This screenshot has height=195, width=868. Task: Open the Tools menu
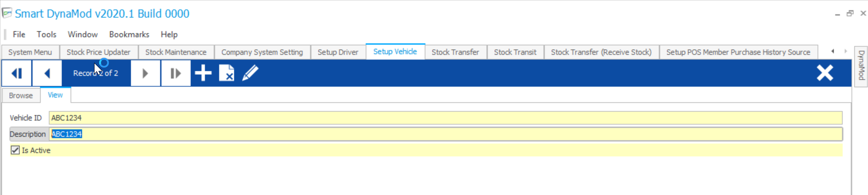coord(47,34)
